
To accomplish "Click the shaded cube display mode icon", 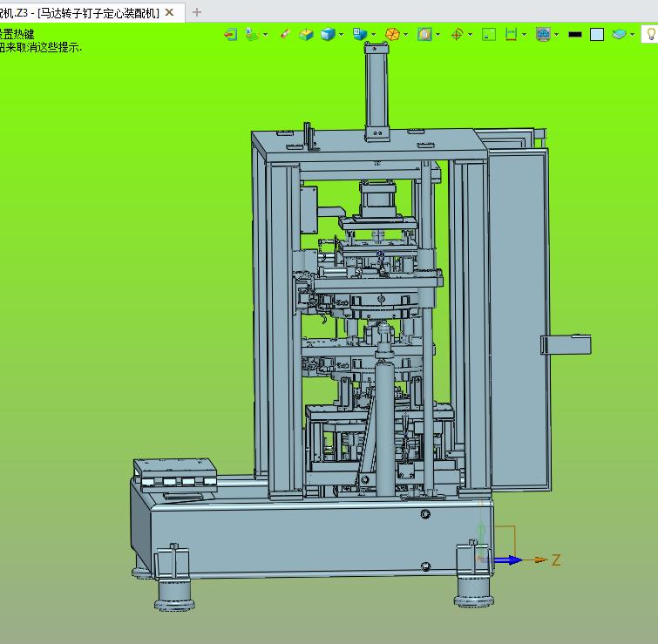I will (x=328, y=34).
